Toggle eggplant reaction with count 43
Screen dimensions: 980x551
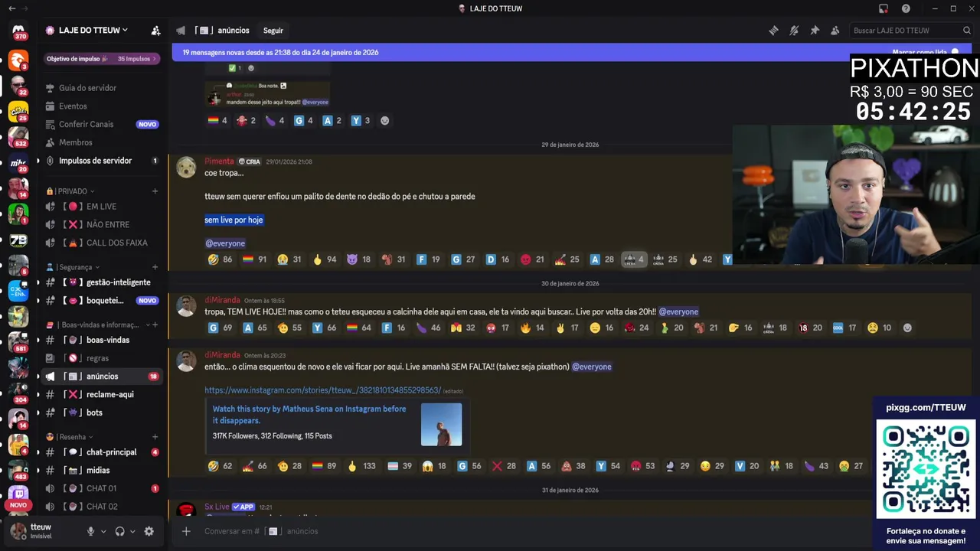pos(816,466)
